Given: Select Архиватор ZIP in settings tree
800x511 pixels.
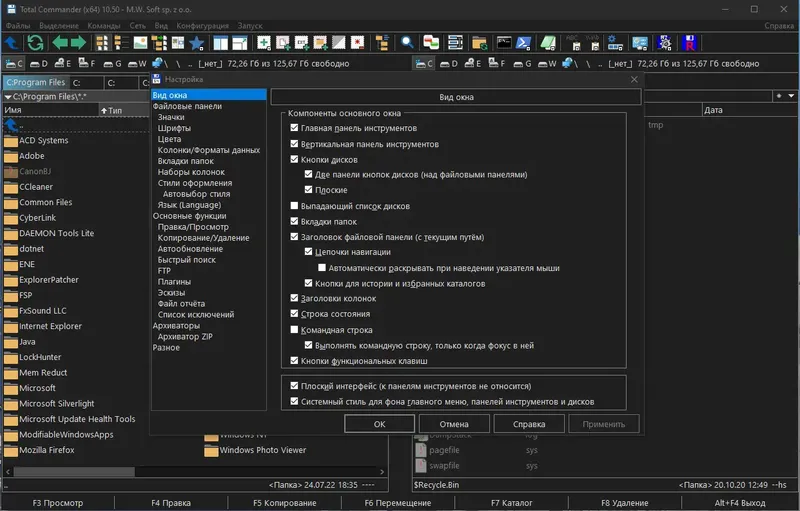Looking at the screenshot, I should tap(185, 337).
